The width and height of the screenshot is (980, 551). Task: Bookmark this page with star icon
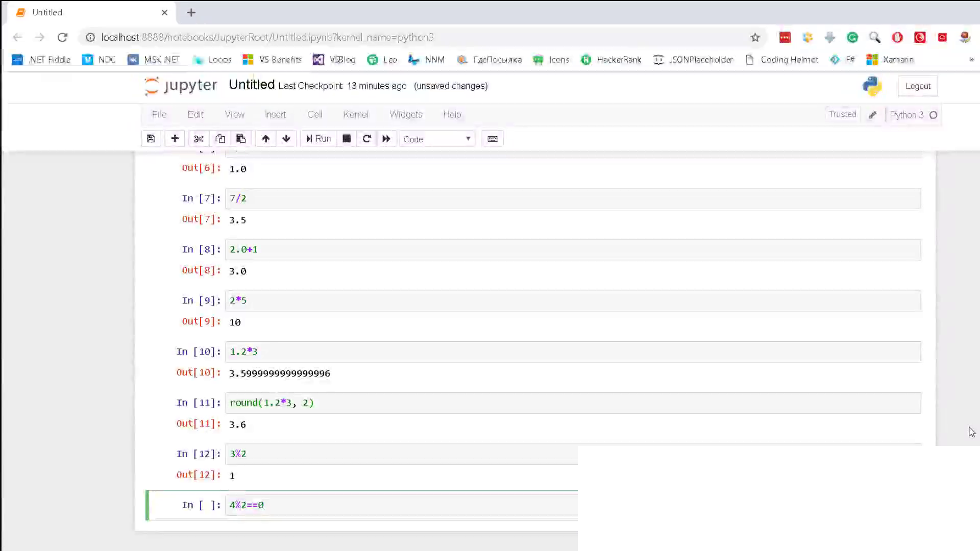[755, 37]
